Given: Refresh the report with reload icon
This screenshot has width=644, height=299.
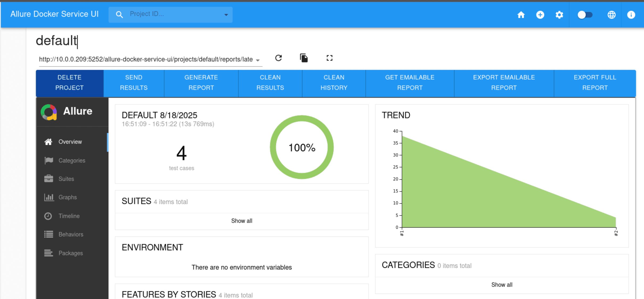Looking at the screenshot, I should point(279,58).
